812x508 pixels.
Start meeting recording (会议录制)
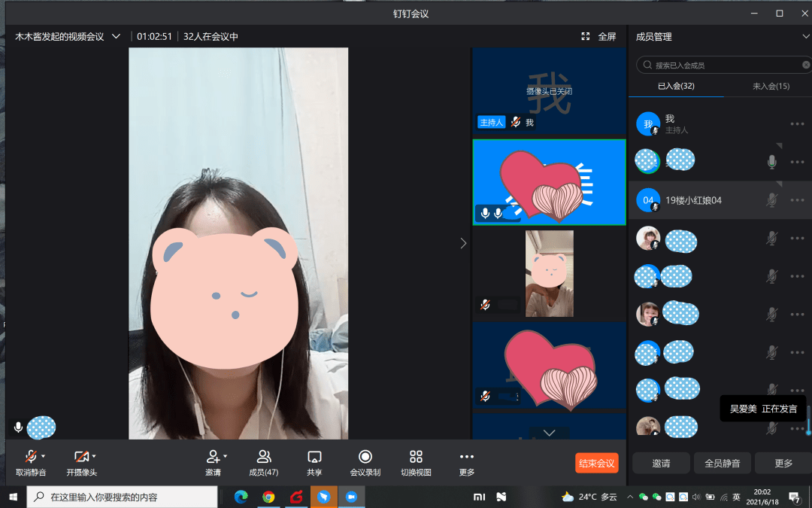click(x=365, y=457)
